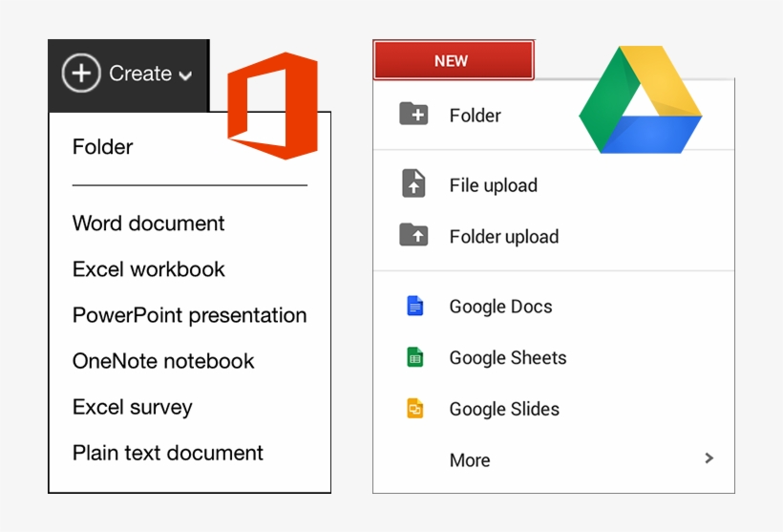The width and height of the screenshot is (783, 532).
Task: Click the orange Office logo
Action: [273, 105]
